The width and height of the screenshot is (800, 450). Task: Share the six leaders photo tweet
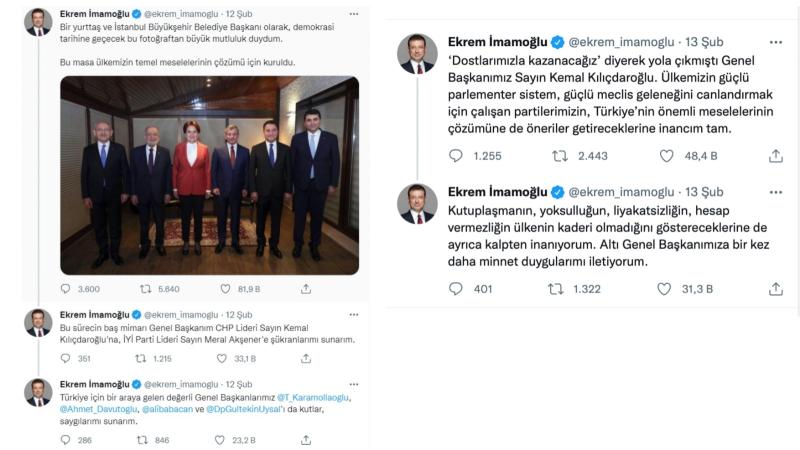click(x=306, y=289)
